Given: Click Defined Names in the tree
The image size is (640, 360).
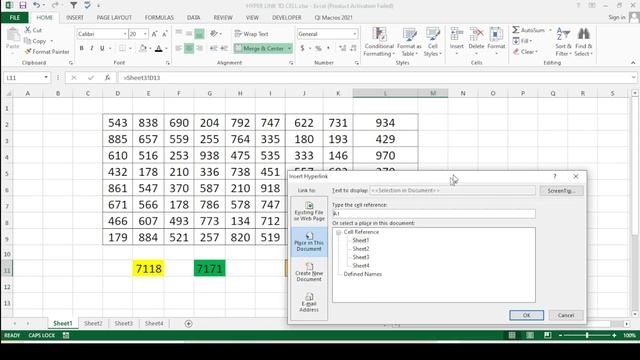Looking at the screenshot, I should point(362,274).
